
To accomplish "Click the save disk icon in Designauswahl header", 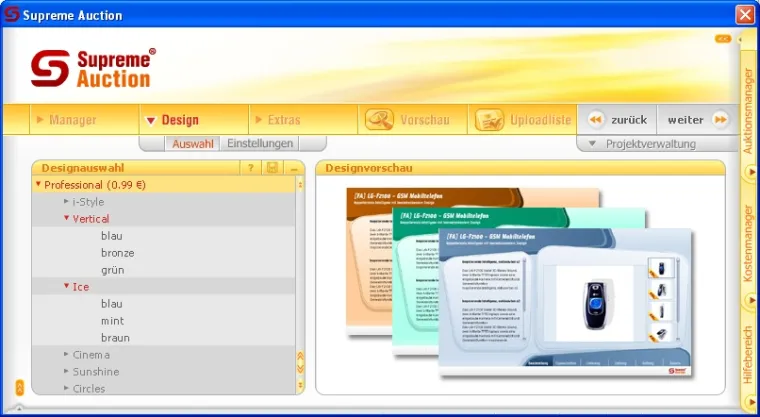I will 272,168.
